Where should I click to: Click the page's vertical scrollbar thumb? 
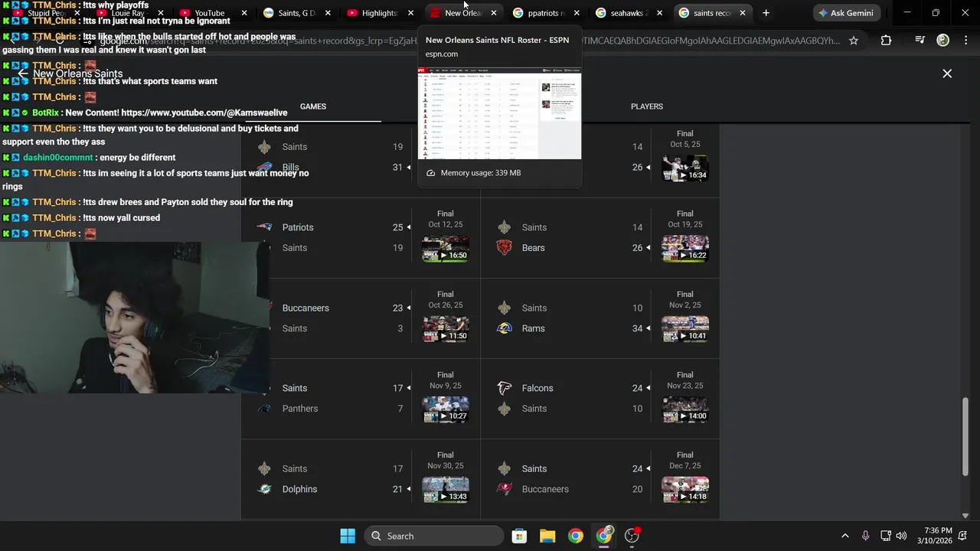click(x=965, y=436)
